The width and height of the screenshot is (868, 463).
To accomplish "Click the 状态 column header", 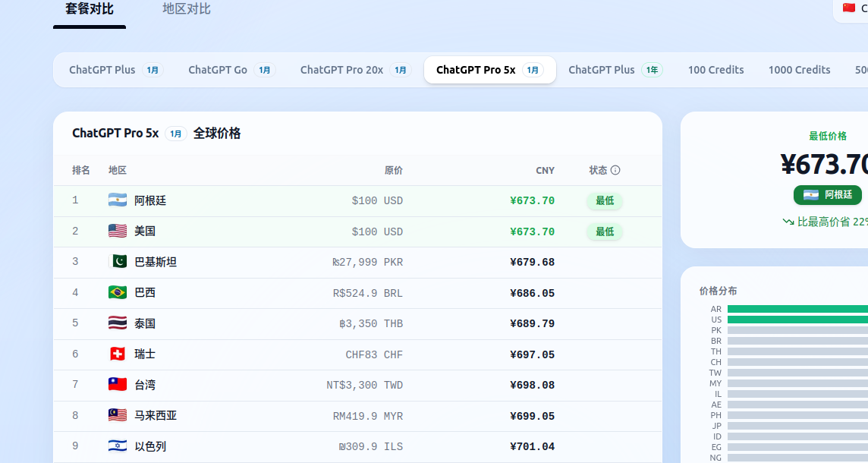I will point(598,170).
